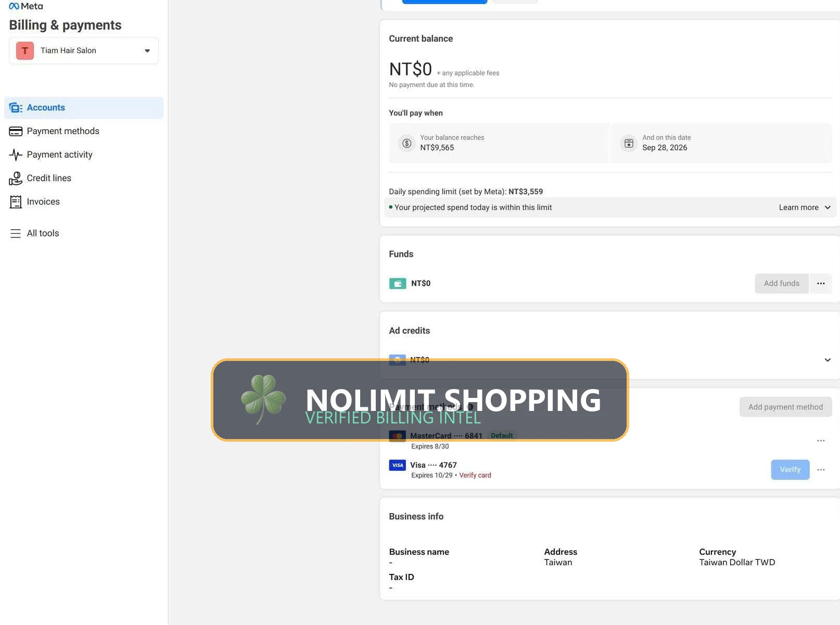Click the Visa card logo icon
Image resolution: width=840 pixels, height=625 pixels.
tap(398, 465)
